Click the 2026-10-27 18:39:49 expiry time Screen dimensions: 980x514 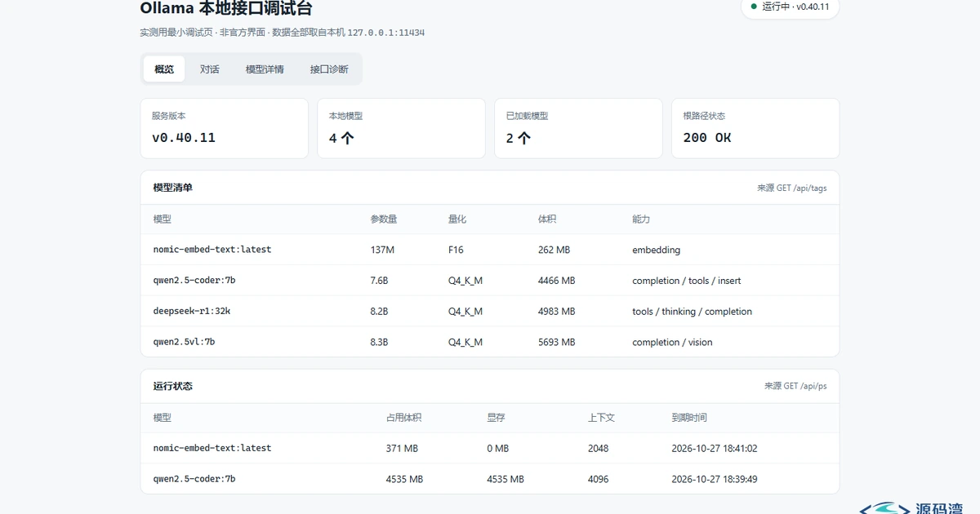715,479
